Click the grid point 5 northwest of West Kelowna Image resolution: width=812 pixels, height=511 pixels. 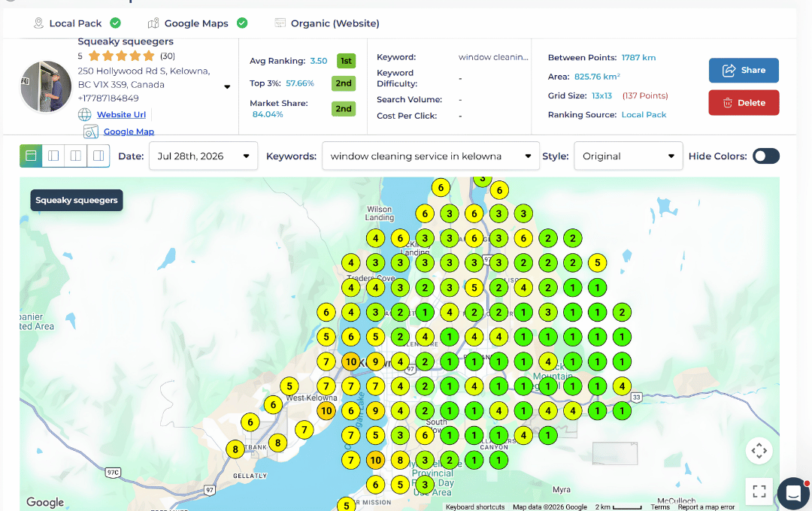289,386
